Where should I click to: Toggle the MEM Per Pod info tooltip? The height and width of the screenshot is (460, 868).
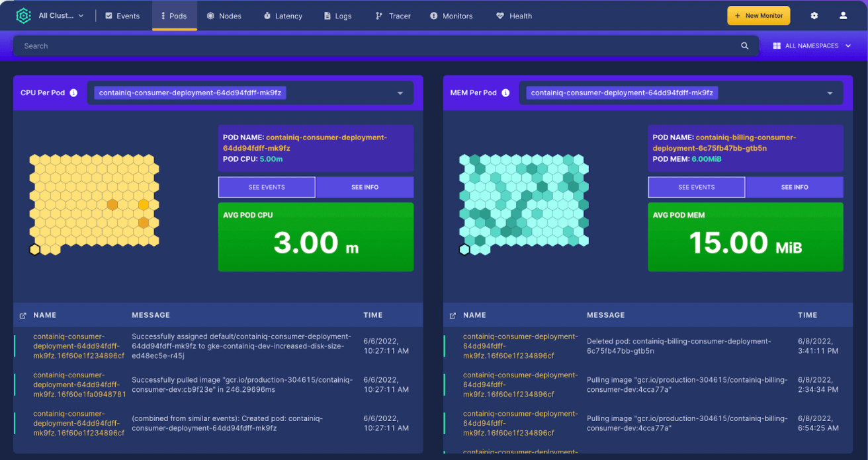[x=505, y=93]
